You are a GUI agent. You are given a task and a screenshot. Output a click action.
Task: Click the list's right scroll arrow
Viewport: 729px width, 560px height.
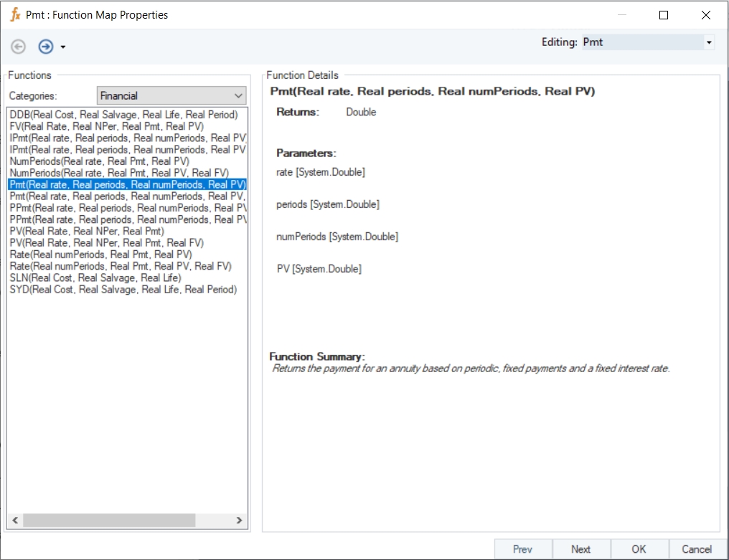(240, 520)
